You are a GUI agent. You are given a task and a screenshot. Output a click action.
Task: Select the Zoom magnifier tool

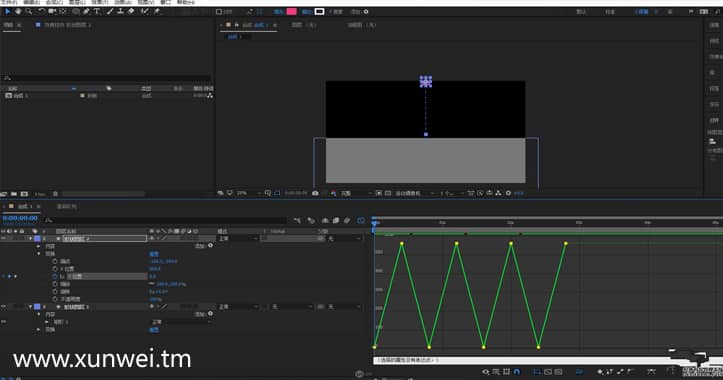pyautogui.click(x=29, y=11)
